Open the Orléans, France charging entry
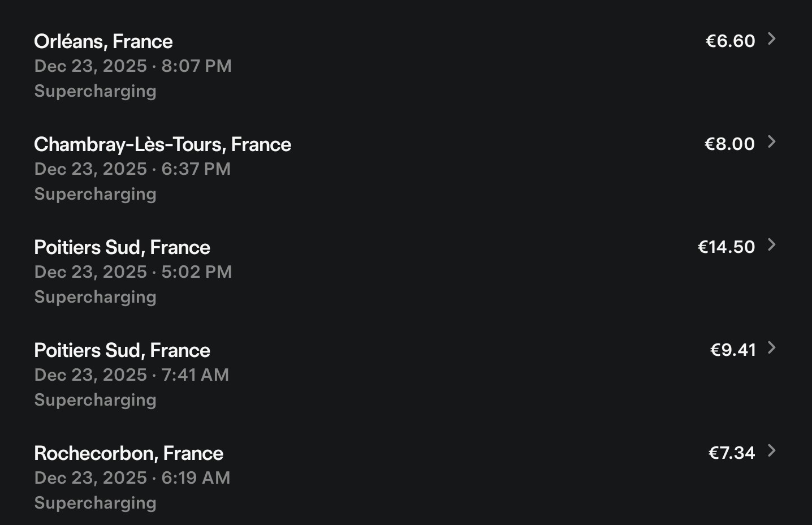Viewport: 812px width, 525px height. point(103,41)
